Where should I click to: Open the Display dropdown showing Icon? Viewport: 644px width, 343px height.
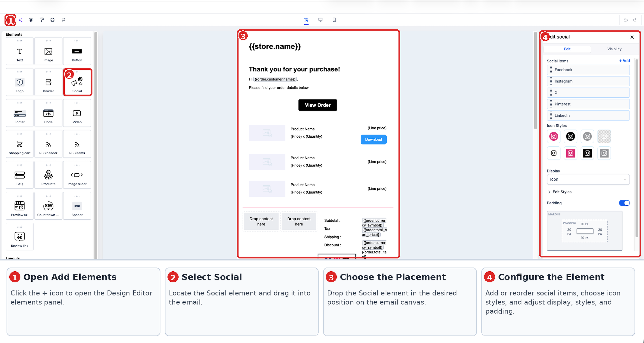[588, 180]
